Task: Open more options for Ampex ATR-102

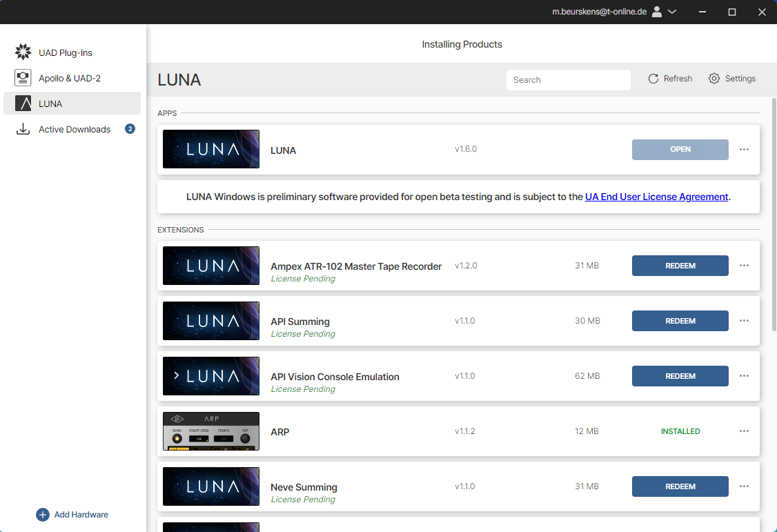Action: 744,266
